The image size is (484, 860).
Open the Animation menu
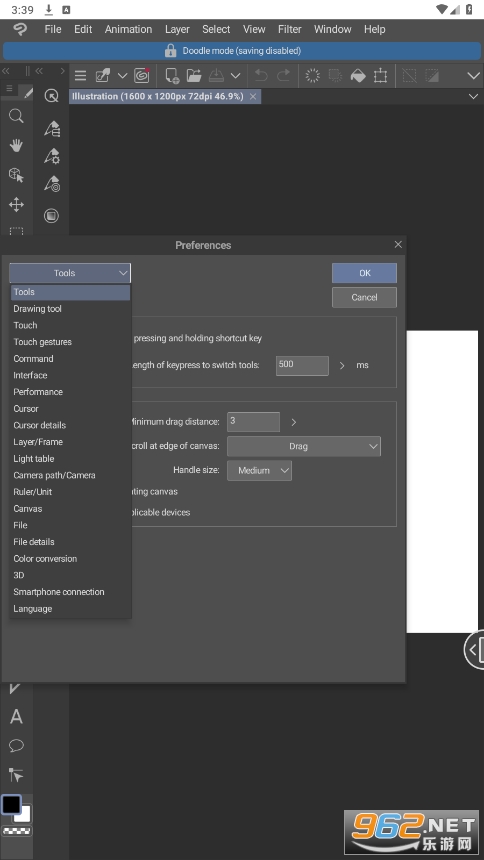point(128,29)
